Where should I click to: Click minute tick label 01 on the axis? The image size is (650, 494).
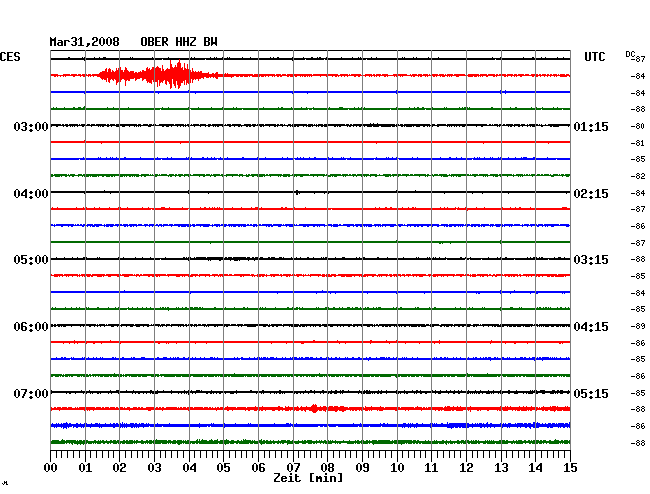[85, 467]
